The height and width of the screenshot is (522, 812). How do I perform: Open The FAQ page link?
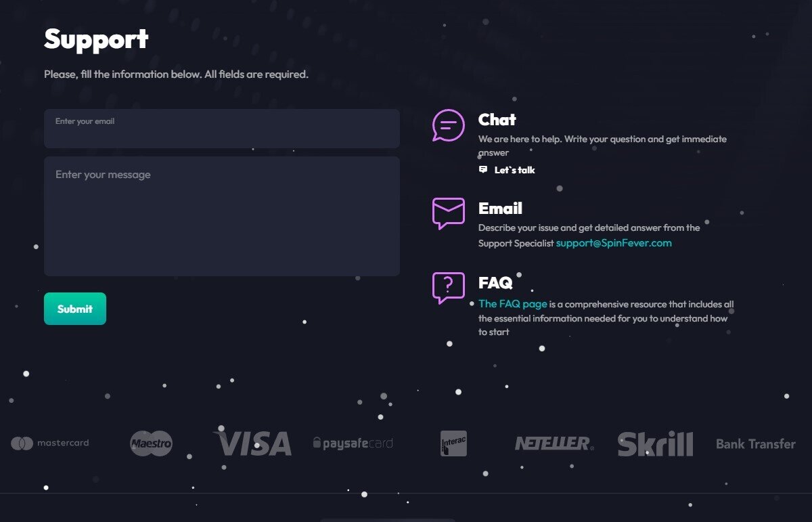click(x=512, y=304)
